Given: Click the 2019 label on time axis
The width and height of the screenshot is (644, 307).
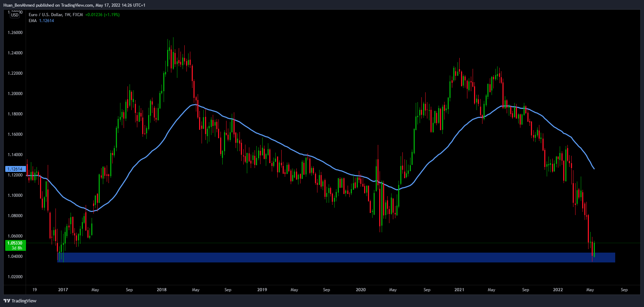Looking at the screenshot, I should (262, 290).
